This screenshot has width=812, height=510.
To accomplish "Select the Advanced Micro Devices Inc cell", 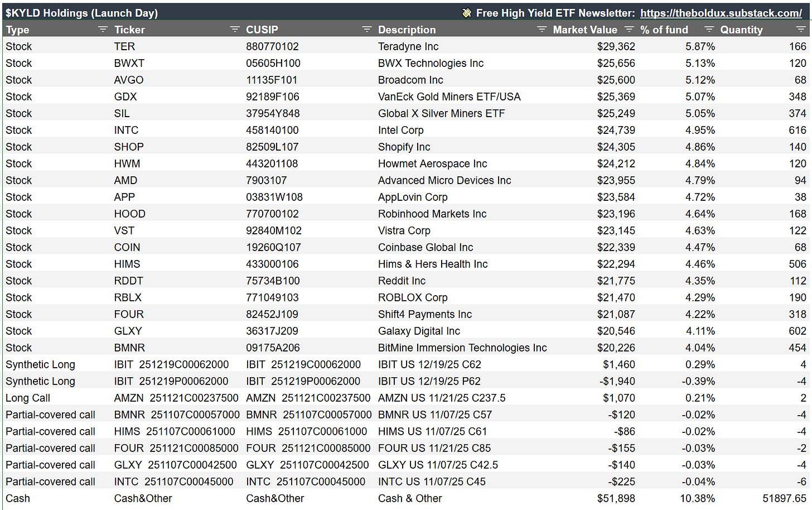I will point(444,180).
